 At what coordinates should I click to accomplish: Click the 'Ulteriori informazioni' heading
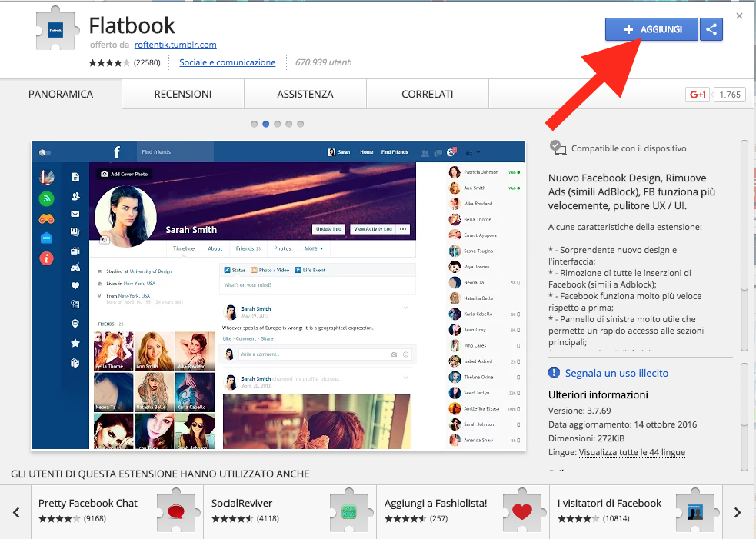[x=598, y=395]
